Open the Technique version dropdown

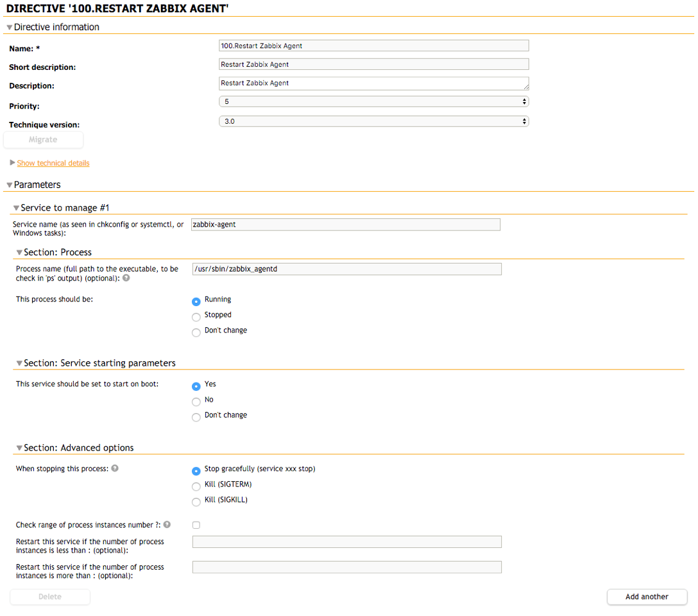click(373, 121)
